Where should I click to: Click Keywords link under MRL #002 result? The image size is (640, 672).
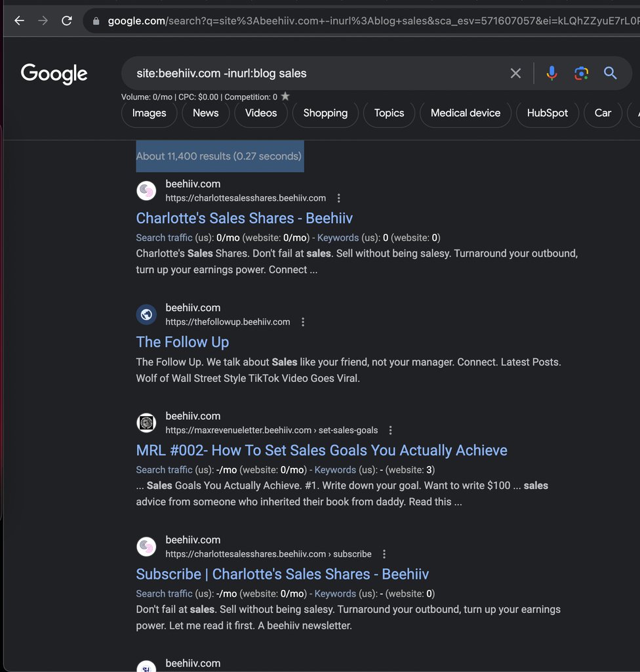[x=336, y=470]
